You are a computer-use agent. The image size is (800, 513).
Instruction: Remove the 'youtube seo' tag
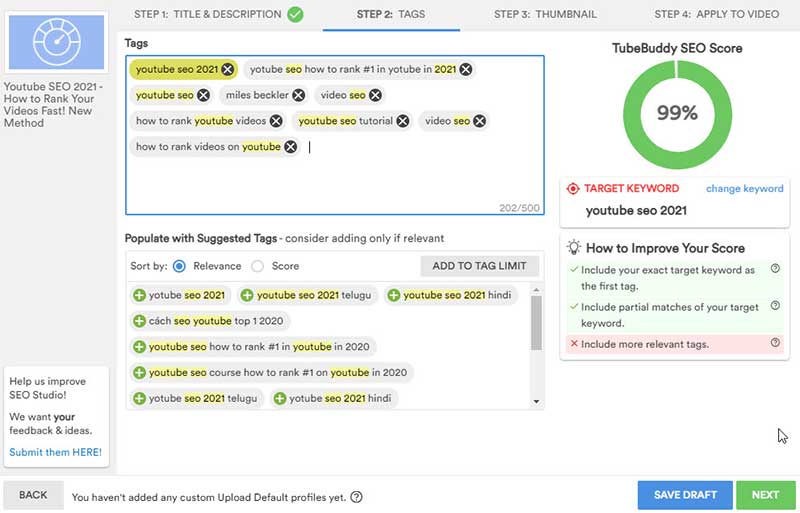[x=204, y=95]
